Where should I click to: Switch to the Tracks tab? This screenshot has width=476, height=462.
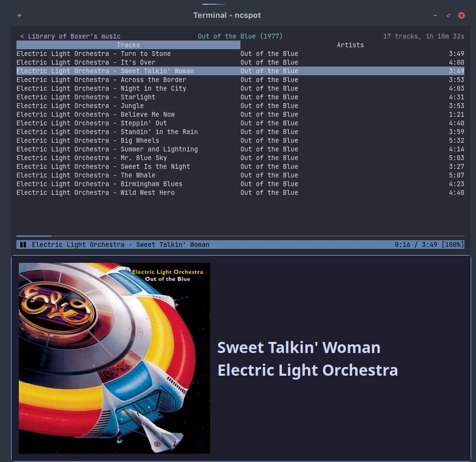click(x=128, y=45)
